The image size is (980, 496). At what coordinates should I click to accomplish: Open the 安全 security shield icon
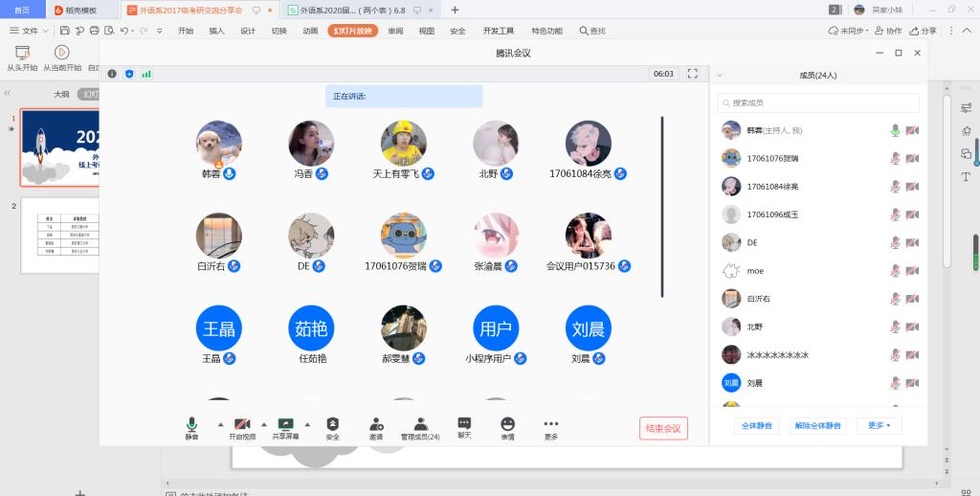pos(333,424)
